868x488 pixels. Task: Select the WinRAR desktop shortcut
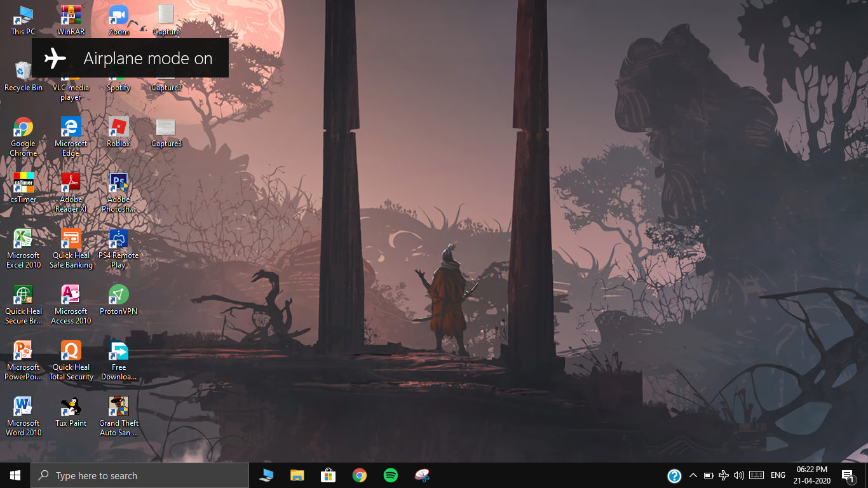click(x=71, y=20)
